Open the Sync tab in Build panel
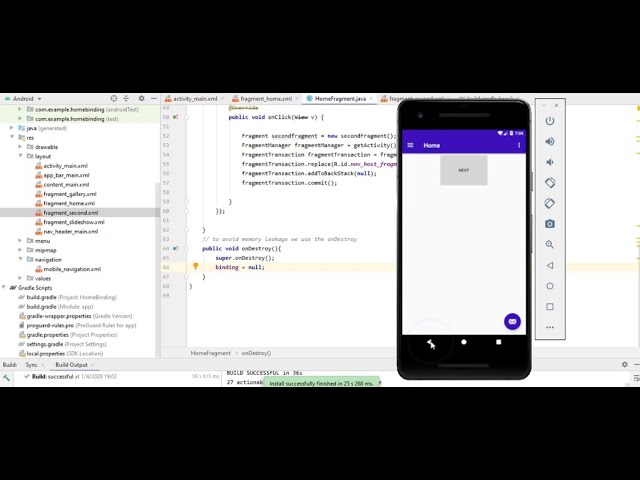The height and width of the screenshot is (480, 640). point(31,364)
